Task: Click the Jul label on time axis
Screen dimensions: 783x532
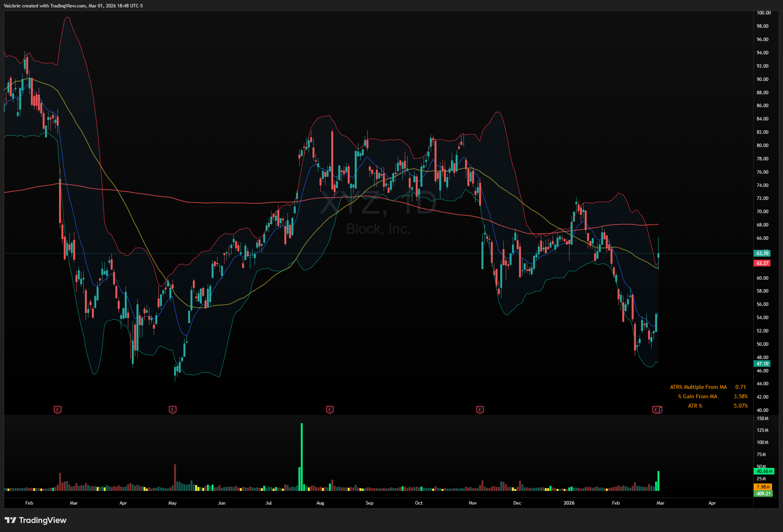Action: pos(268,503)
